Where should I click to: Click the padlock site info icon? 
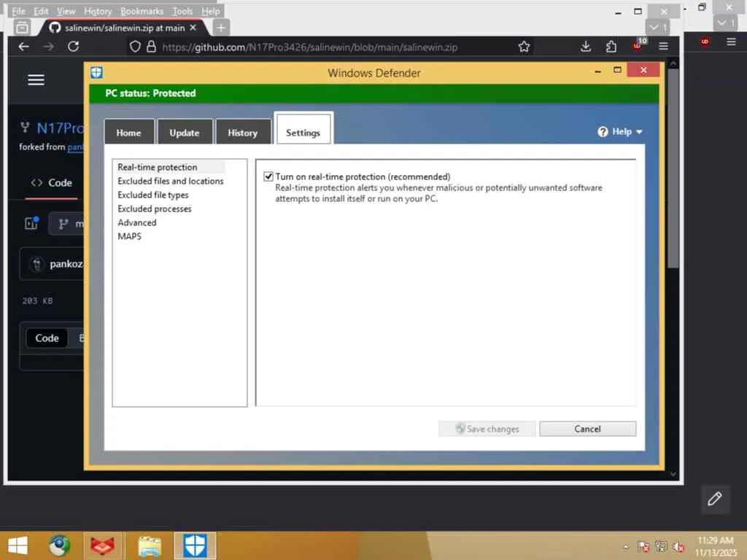point(151,47)
